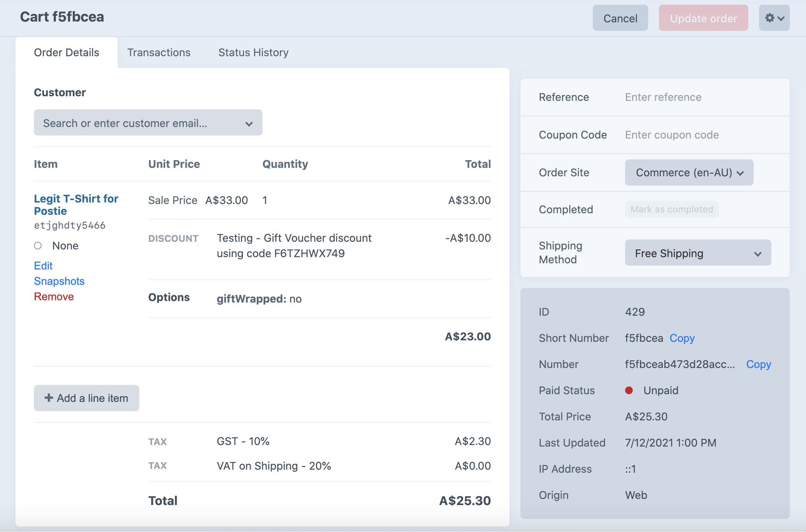This screenshot has width=806, height=532.
Task: Change the Free Shipping method selection
Action: coord(698,253)
